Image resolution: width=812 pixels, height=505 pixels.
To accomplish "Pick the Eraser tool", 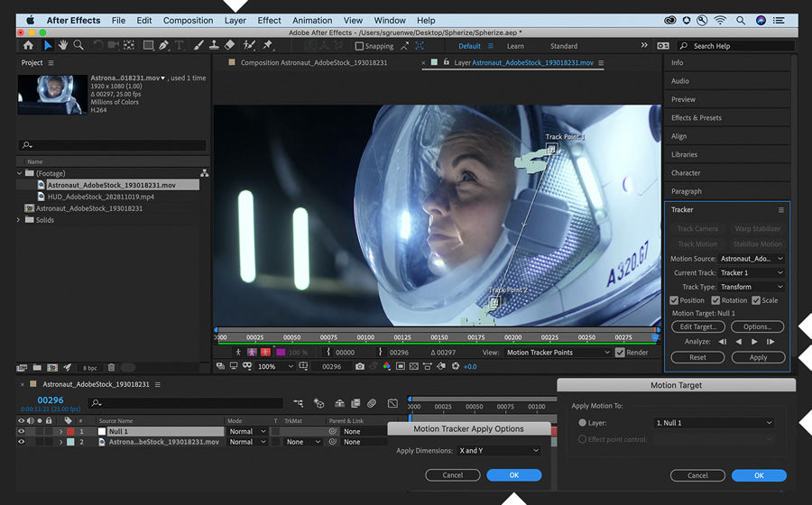I will click(229, 45).
